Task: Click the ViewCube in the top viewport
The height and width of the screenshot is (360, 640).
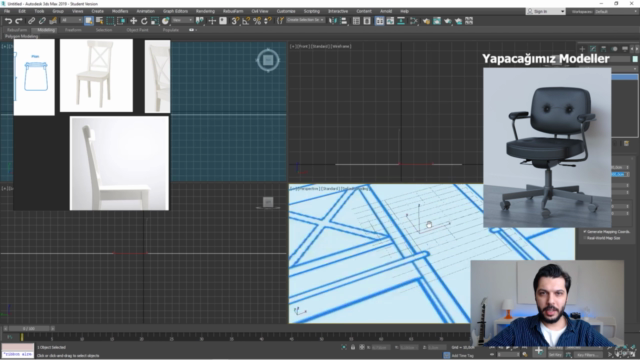Action: tap(268, 60)
